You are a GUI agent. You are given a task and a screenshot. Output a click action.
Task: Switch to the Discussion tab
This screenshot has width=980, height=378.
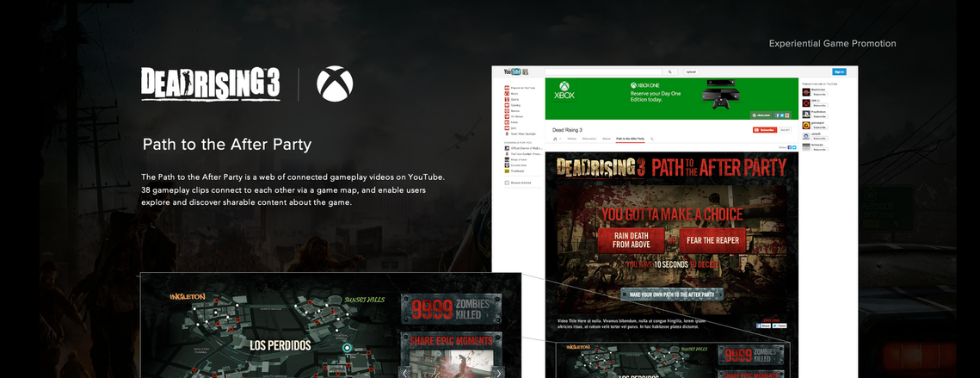tap(589, 139)
